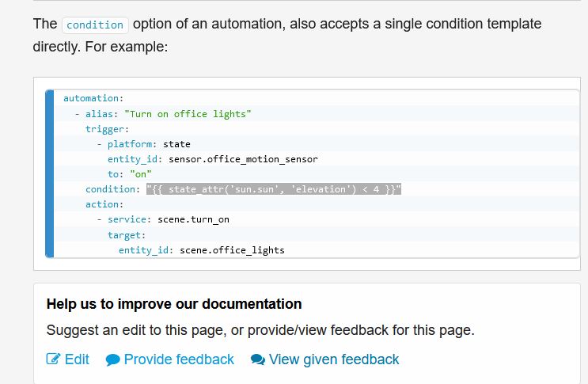Click the 'action:' key in code
The width and height of the screenshot is (588, 384).
(x=104, y=204)
